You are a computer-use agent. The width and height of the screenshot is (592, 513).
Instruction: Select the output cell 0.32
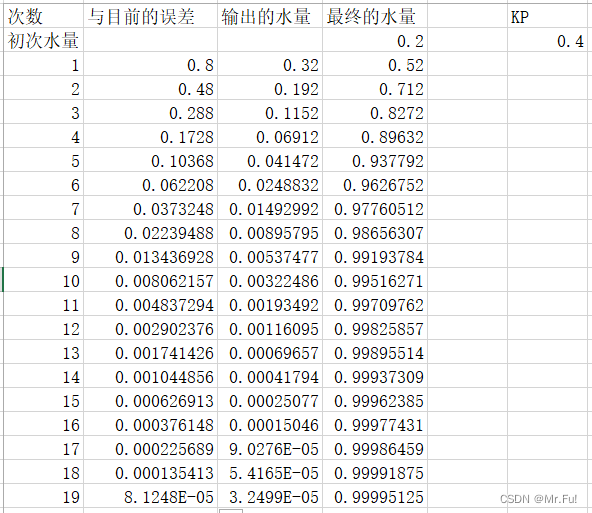[270, 64]
